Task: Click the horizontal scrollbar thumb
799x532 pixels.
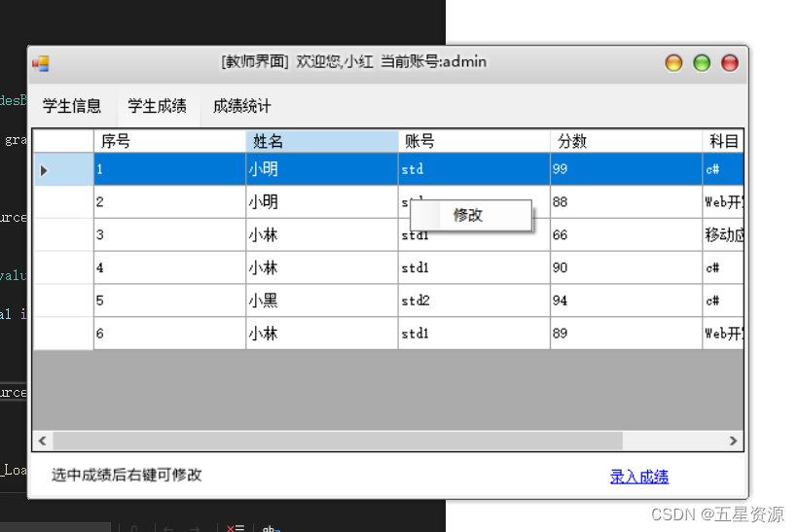Action: coord(338,441)
